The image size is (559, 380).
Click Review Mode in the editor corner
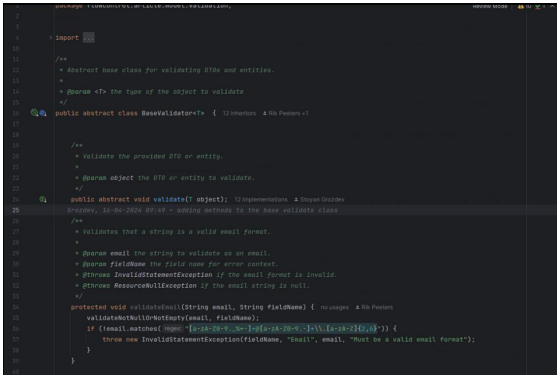coord(490,6)
